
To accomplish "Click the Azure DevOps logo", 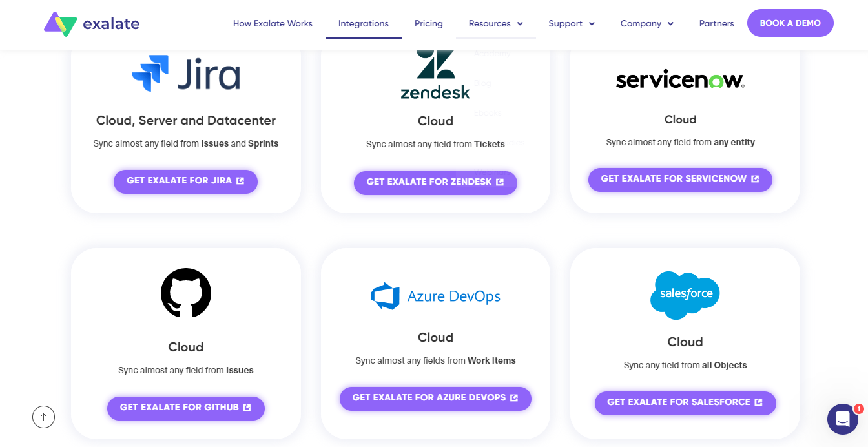I will tap(436, 296).
